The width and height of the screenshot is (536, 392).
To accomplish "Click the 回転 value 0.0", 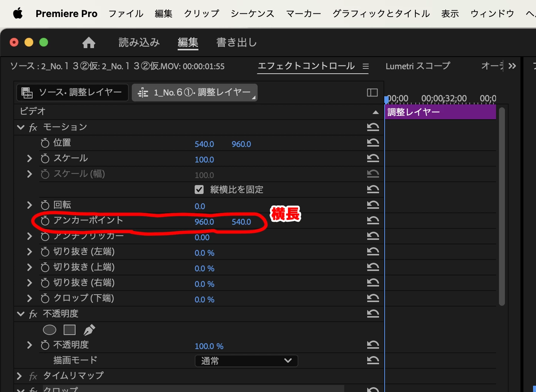I will [x=200, y=206].
